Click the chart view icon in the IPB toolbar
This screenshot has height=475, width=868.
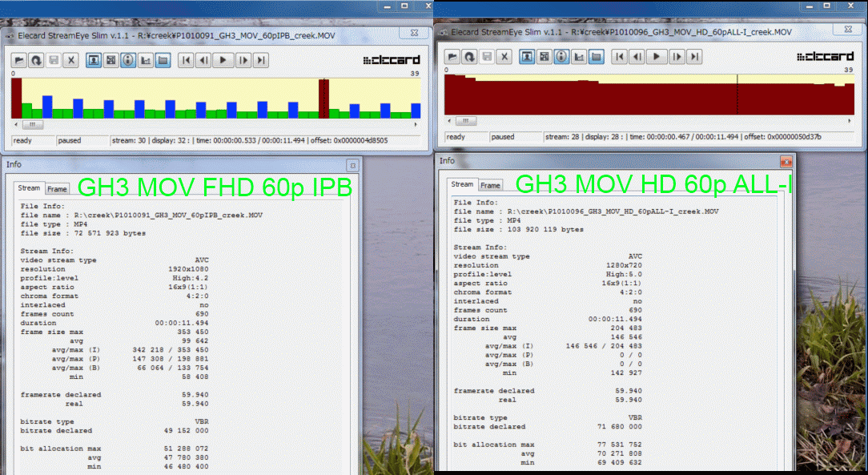click(146, 60)
